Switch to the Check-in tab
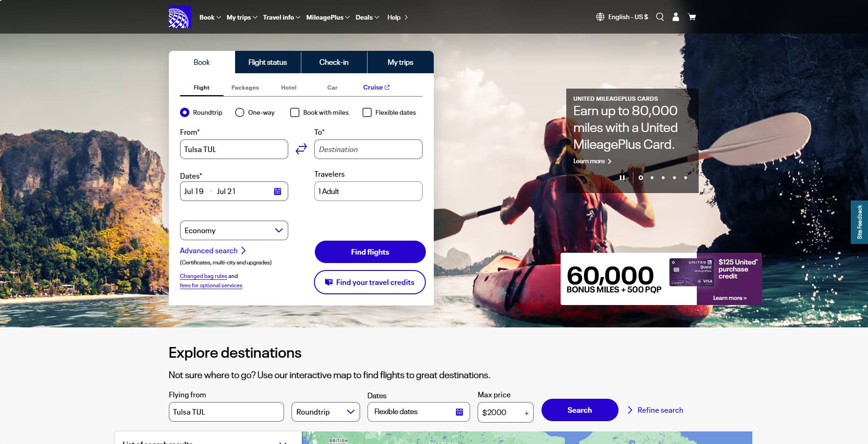This screenshot has height=444, width=868. [x=334, y=62]
